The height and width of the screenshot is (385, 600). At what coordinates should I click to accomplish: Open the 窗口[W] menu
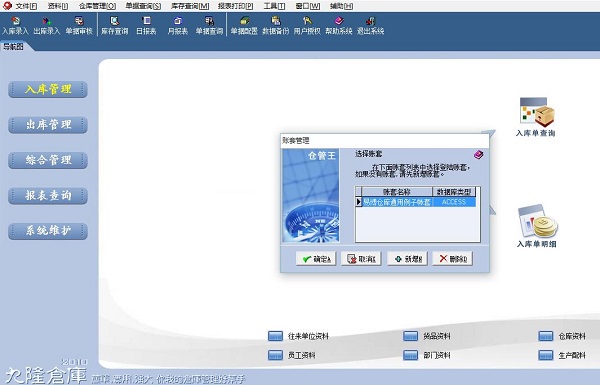click(x=308, y=6)
